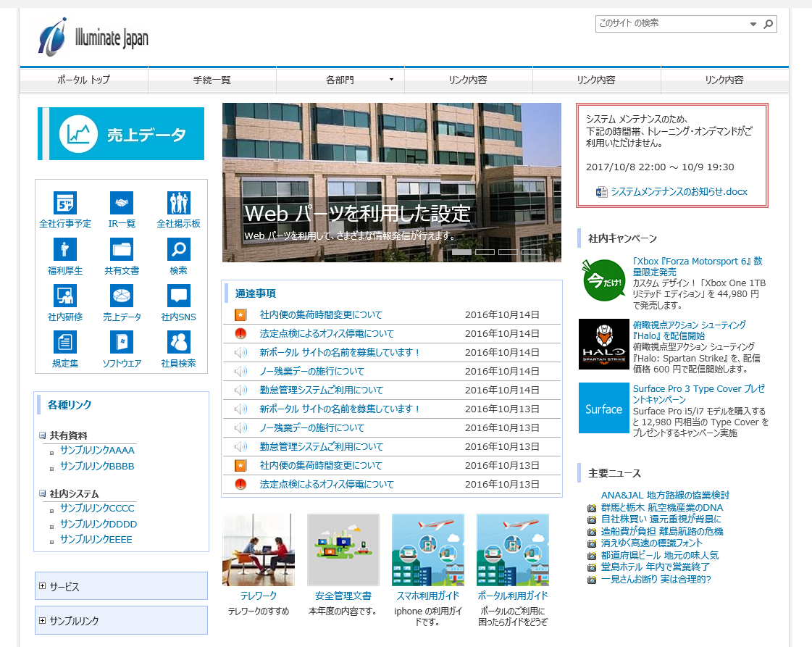This screenshot has height=647, width=812.
Task: Click the 売上データ banner button
Action: click(121, 134)
